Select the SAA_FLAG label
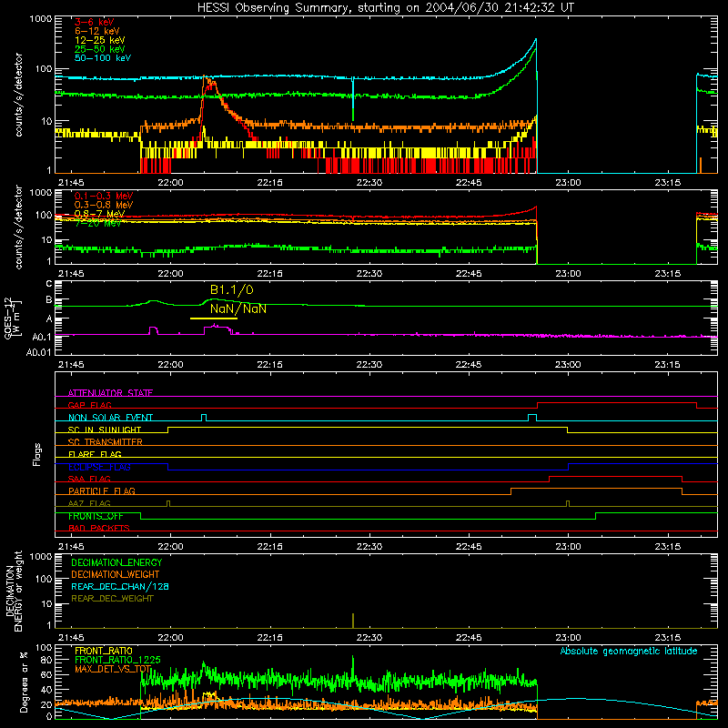 pyautogui.click(x=89, y=479)
